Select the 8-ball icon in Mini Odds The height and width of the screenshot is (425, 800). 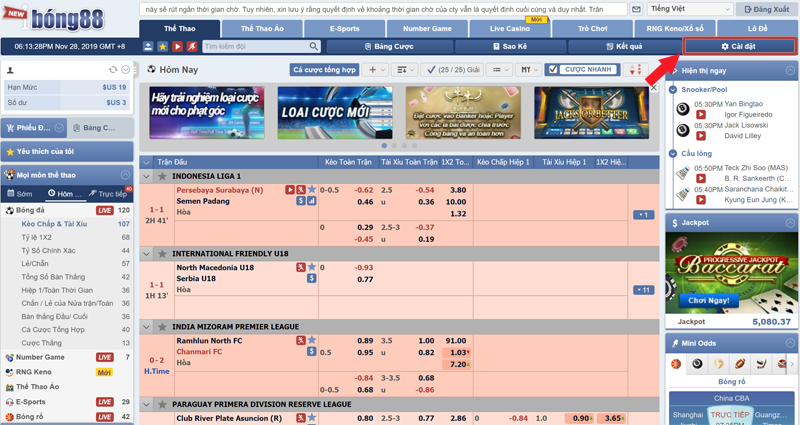tap(697, 364)
